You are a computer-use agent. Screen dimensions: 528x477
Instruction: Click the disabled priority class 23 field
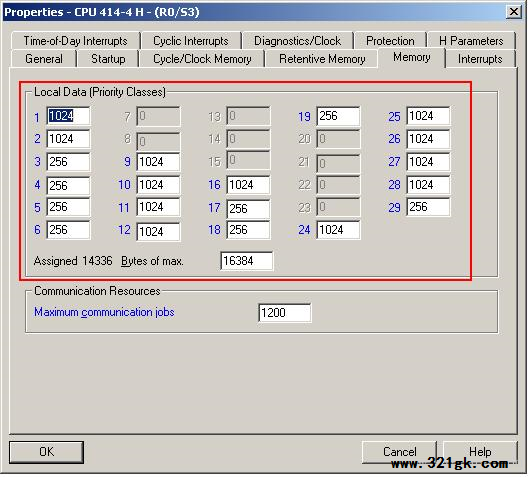click(338, 207)
